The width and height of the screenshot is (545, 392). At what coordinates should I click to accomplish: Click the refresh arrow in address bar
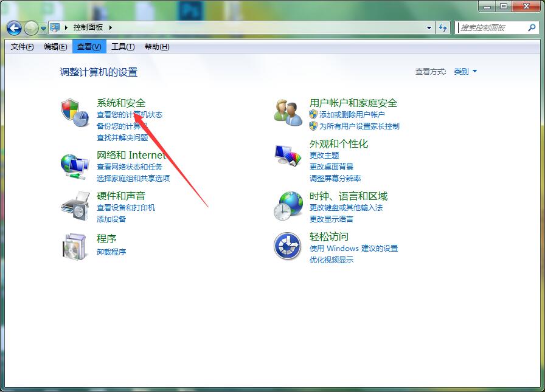(443, 27)
